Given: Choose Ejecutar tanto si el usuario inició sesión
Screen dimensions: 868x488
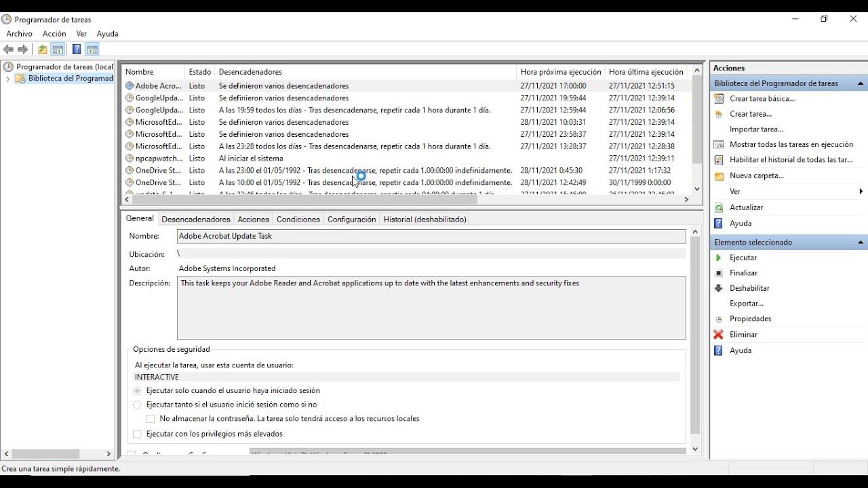Looking at the screenshot, I should click(138, 404).
